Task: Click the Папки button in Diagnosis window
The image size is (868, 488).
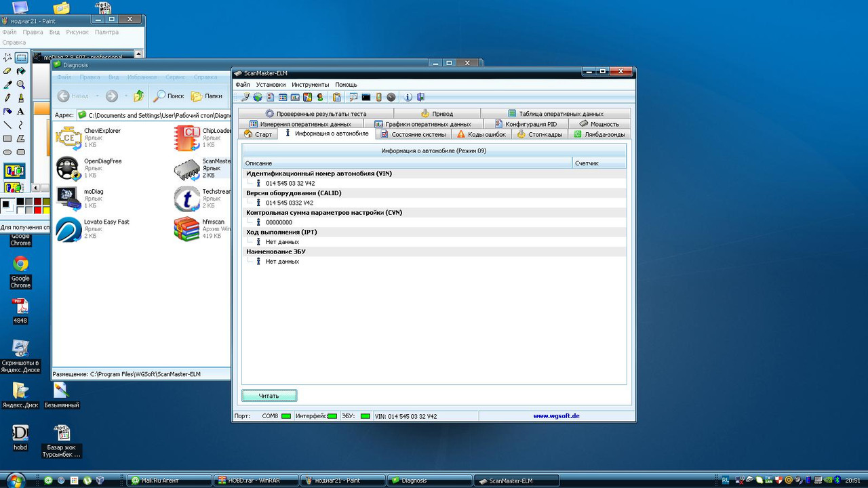Action: [207, 96]
